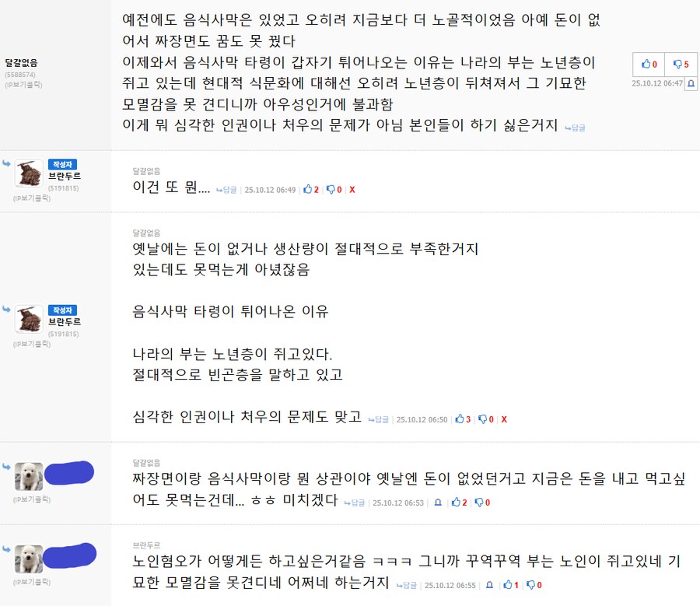The height and width of the screenshot is (606, 700).
Task: Delete the 06:50 reply via the red X
Action: click(504, 419)
